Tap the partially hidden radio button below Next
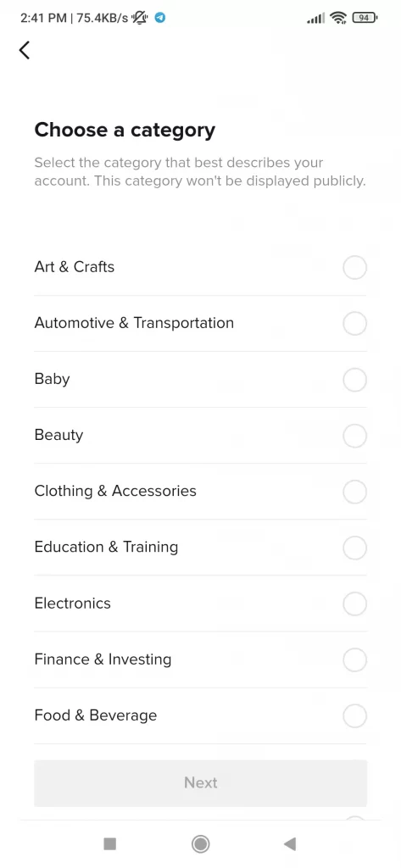Screen dimensions: 401x868 (x=354, y=818)
